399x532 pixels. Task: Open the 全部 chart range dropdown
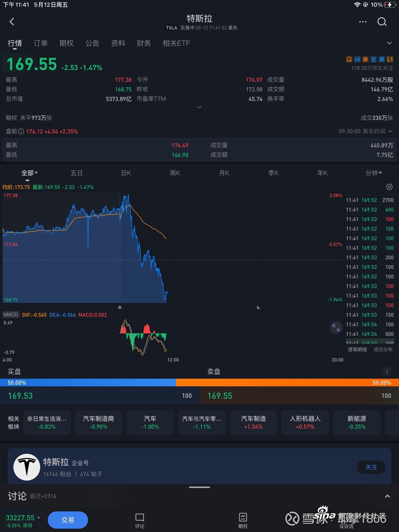[x=29, y=173]
